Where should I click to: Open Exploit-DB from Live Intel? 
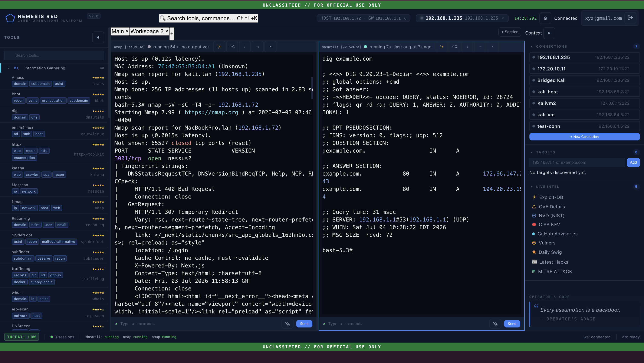(x=551, y=197)
